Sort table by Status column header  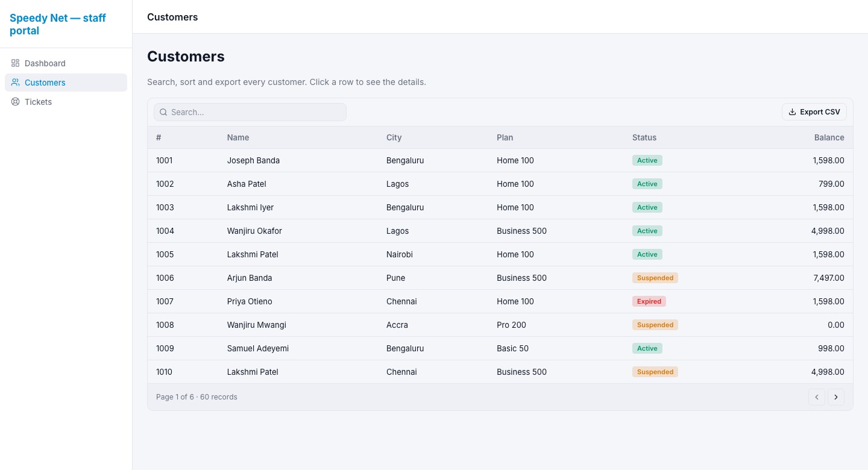pos(644,137)
